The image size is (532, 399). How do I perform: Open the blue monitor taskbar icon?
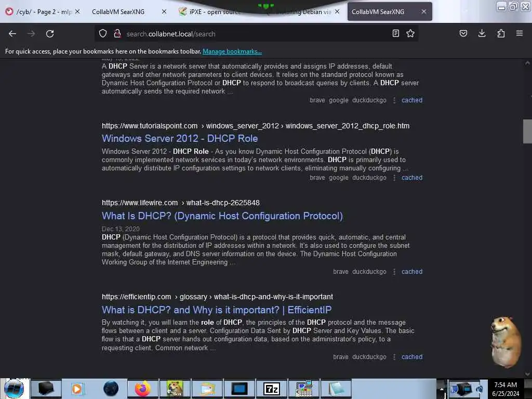point(240,389)
